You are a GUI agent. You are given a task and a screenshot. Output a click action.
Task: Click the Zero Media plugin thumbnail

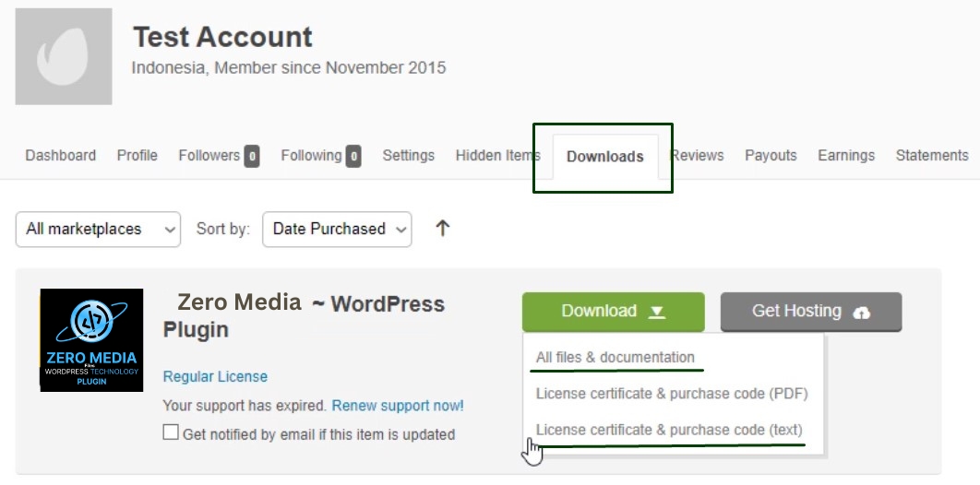(92, 340)
